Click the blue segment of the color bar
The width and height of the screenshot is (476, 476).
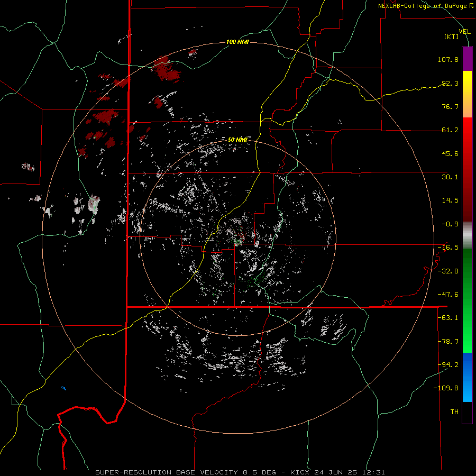click(x=467, y=377)
